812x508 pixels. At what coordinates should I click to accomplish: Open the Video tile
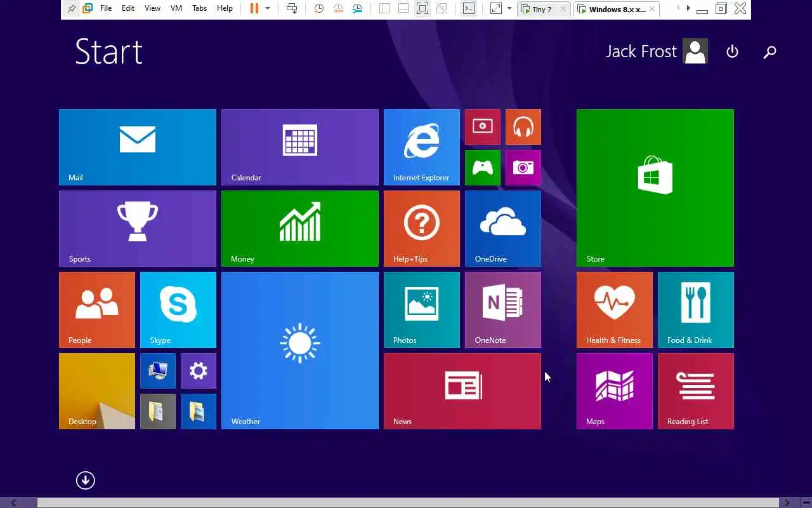[483, 127]
